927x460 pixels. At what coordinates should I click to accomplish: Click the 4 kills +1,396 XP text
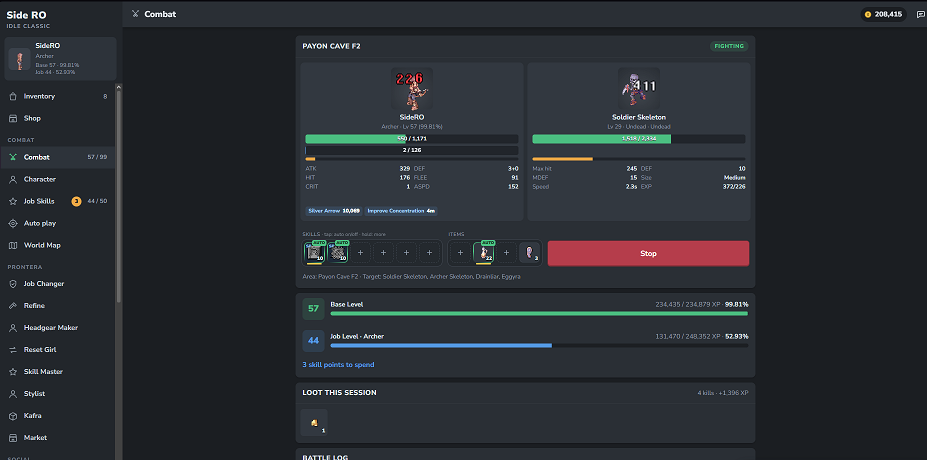pyautogui.click(x=723, y=393)
